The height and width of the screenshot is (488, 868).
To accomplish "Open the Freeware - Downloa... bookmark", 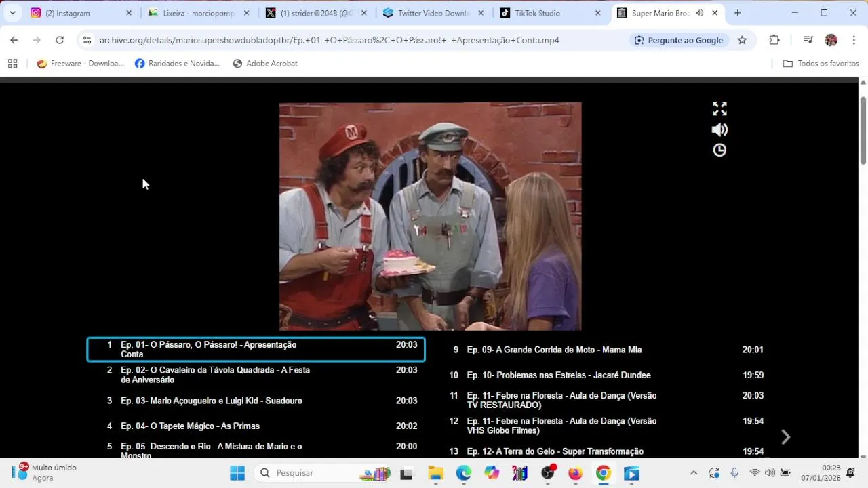I will point(80,64).
